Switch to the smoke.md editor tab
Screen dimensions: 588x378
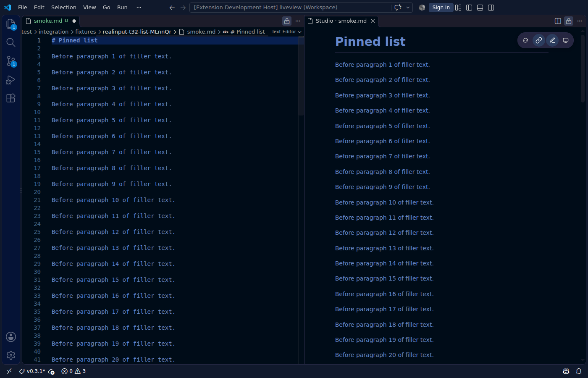point(51,21)
